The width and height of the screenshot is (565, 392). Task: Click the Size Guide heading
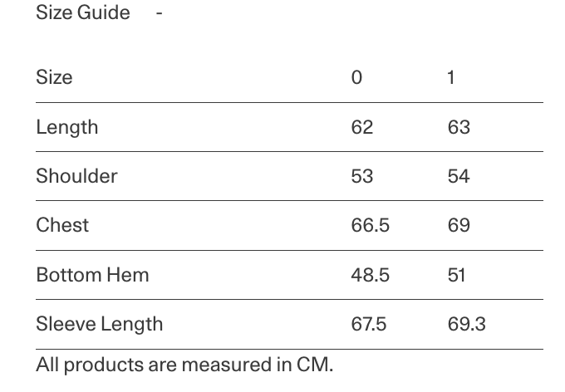coord(83,12)
